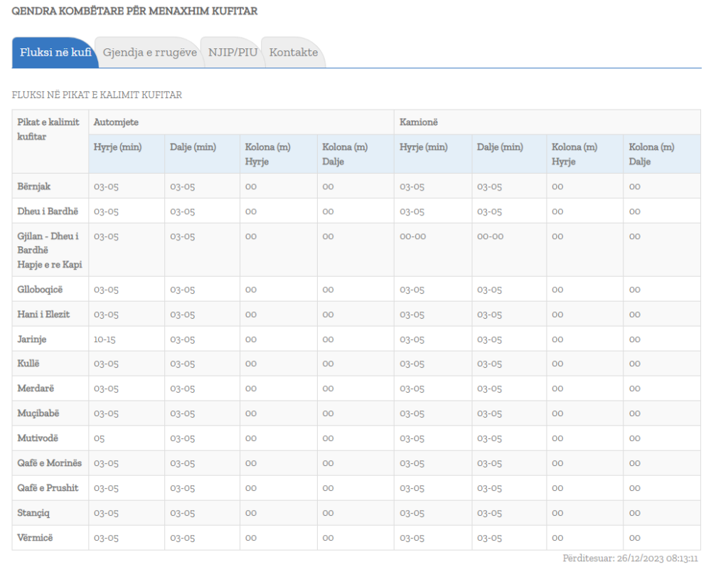The image size is (728, 567).
Task: Click the Pikat e kalimit kufitar header
Action: click(x=48, y=129)
